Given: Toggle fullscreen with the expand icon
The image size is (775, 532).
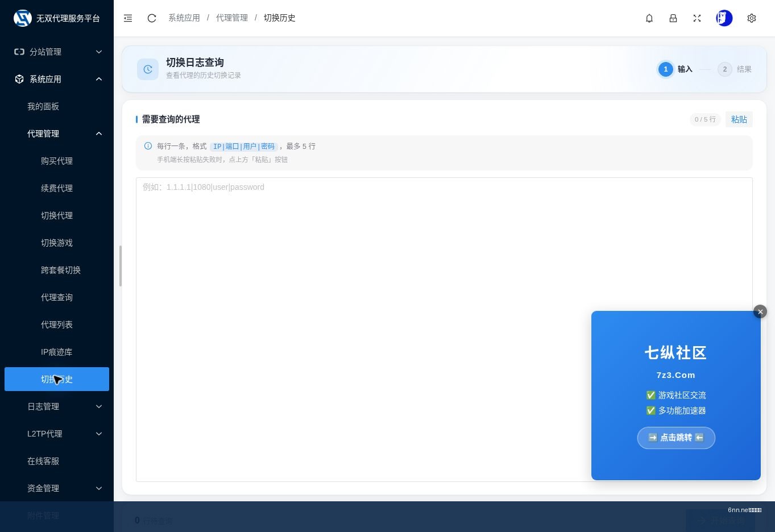Looking at the screenshot, I should pyautogui.click(x=697, y=18).
